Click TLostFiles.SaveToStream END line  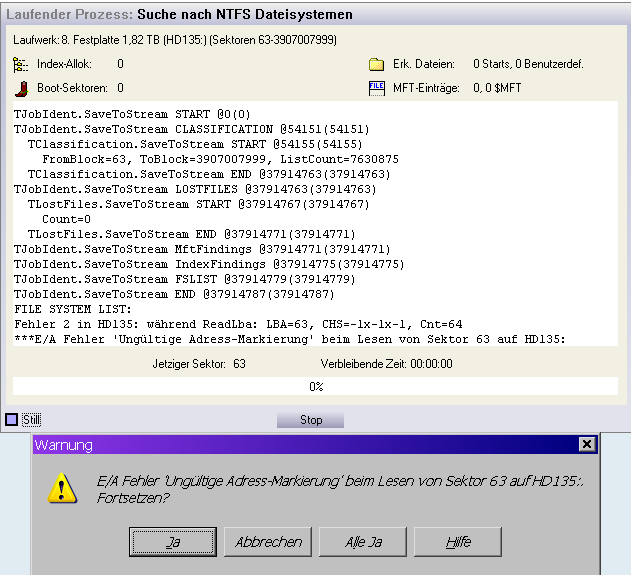pos(192,234)
